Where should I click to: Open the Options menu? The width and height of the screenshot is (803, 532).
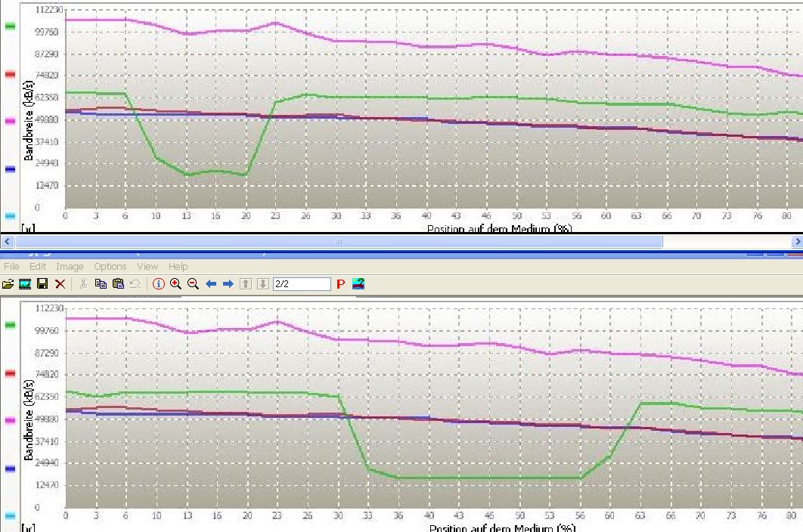110,266
